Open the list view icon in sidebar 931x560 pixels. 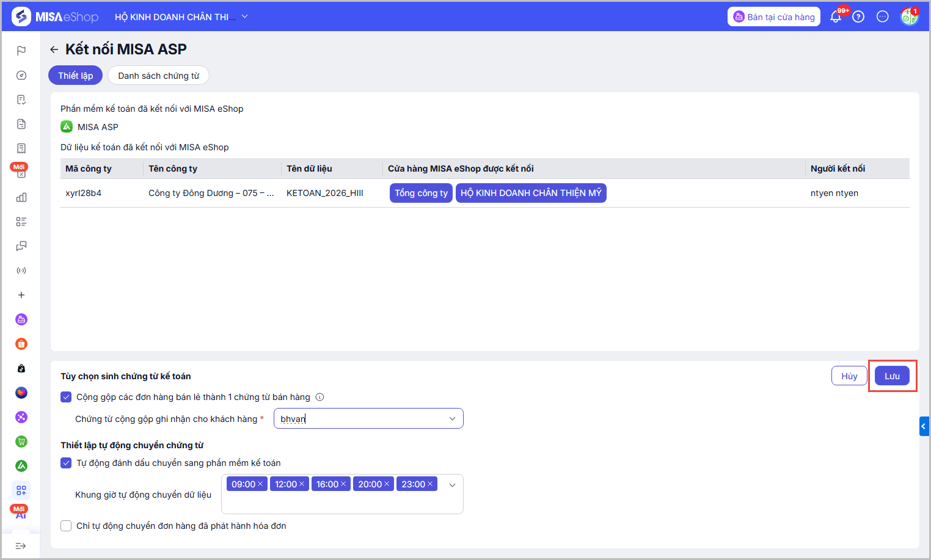pos(21,222)
